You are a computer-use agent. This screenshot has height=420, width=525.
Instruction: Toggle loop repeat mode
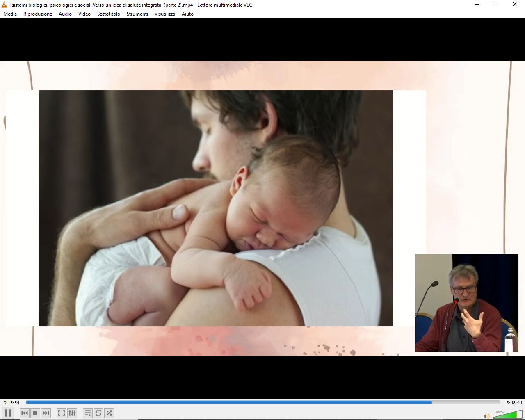pyautogui.click(x=98, y=413)
